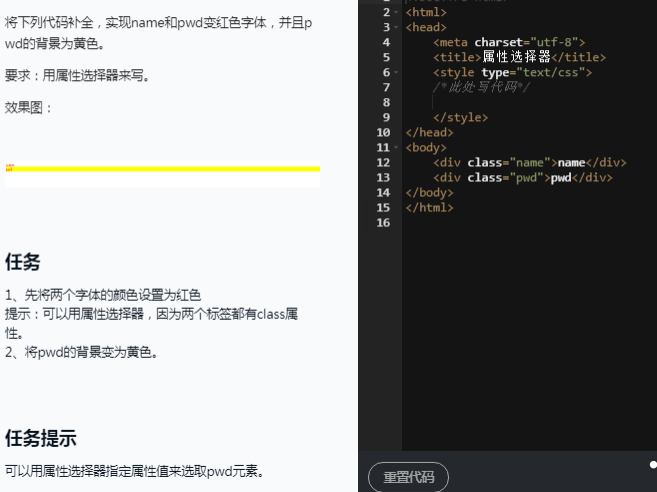Click the style type="text/css" line 6 text
The height and width of the screenshot is (492, 657).
click(512, 73)
